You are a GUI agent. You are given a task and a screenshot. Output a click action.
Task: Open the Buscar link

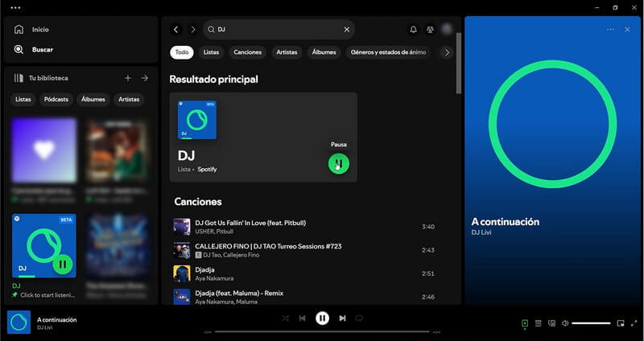(x=43, y=50)
